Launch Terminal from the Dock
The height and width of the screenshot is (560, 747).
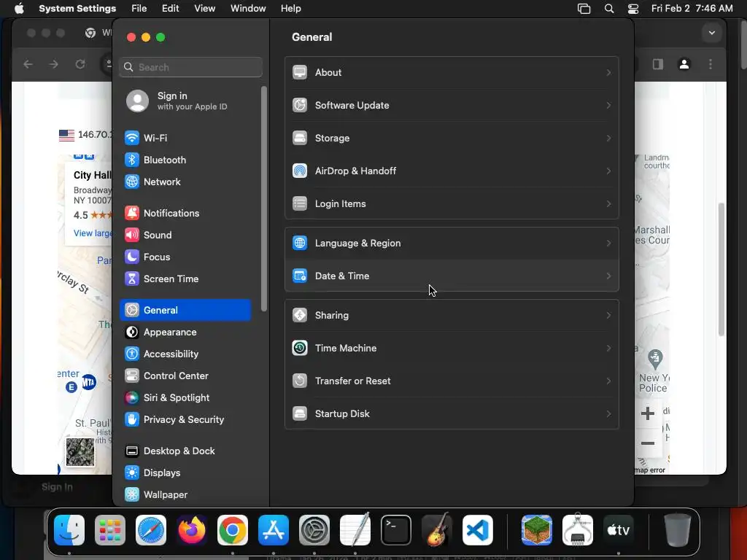(x=396, y=530)
